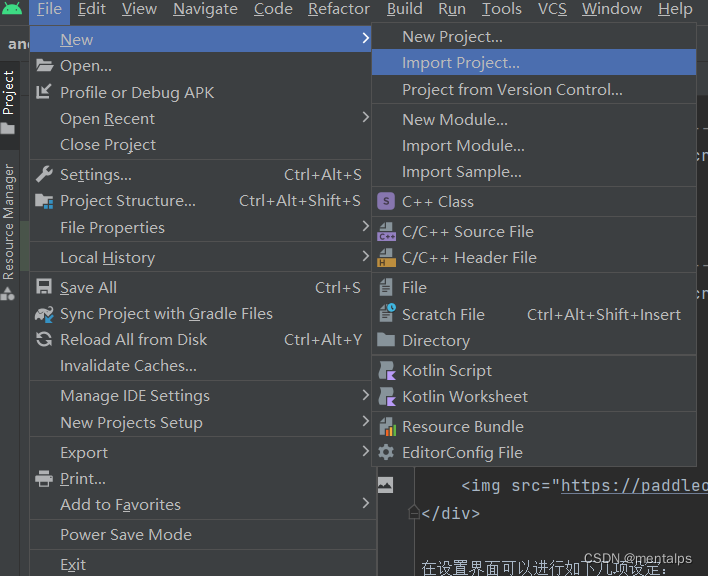Expand the Export submenu arrow
Viewport: 708px width, 576px height.
coord(366,451)
